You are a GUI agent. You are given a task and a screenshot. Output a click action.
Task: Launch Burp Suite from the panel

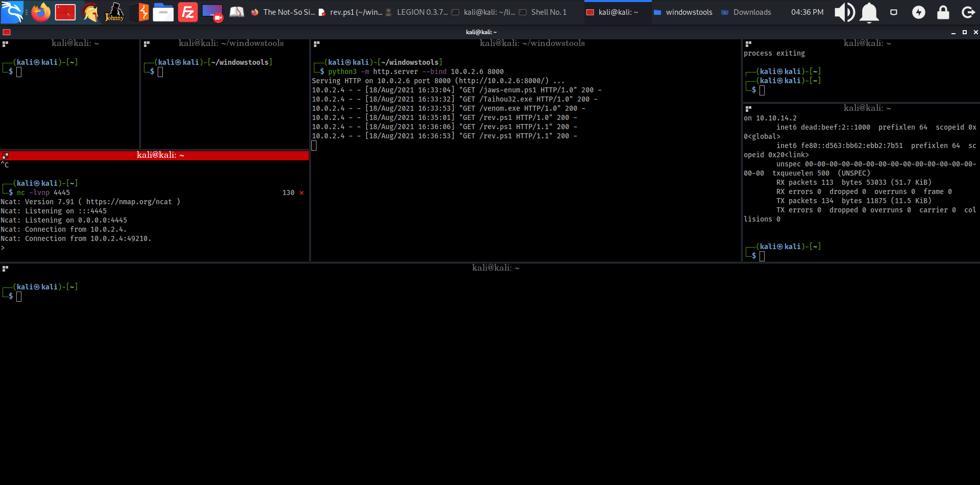click(139, 12)
